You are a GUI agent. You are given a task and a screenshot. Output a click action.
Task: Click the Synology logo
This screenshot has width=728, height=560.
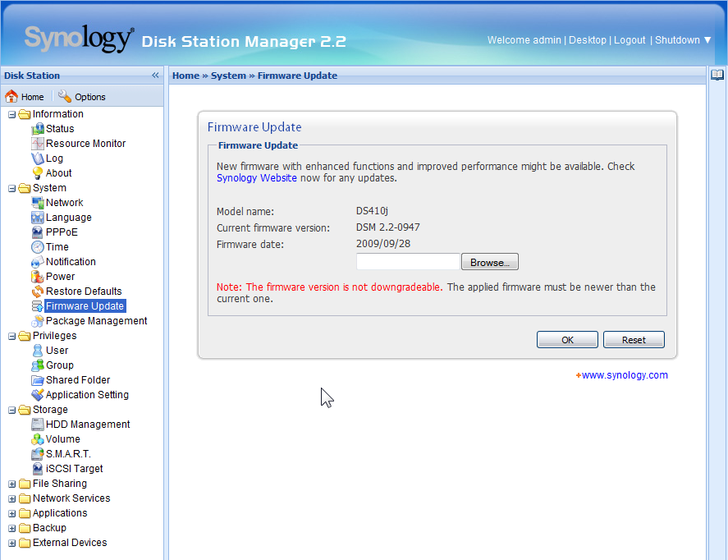tap(79, 38)
